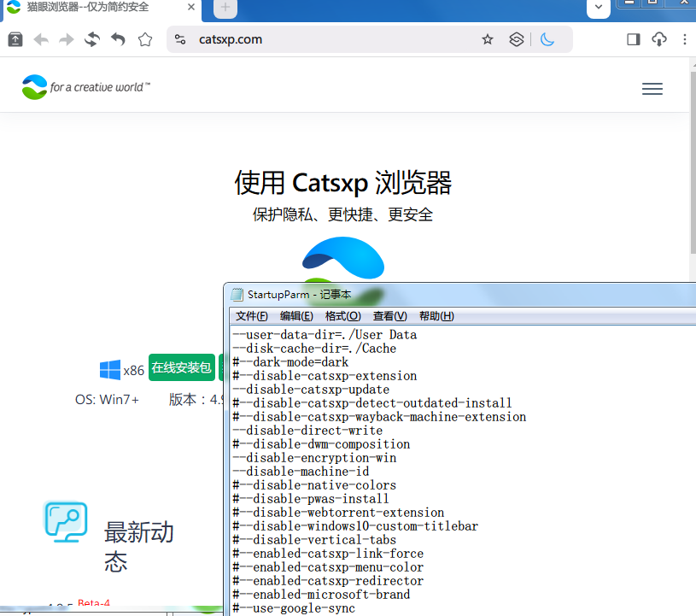Expand the tab list dropdown arrow
The image size is (696, 616).
599,7
